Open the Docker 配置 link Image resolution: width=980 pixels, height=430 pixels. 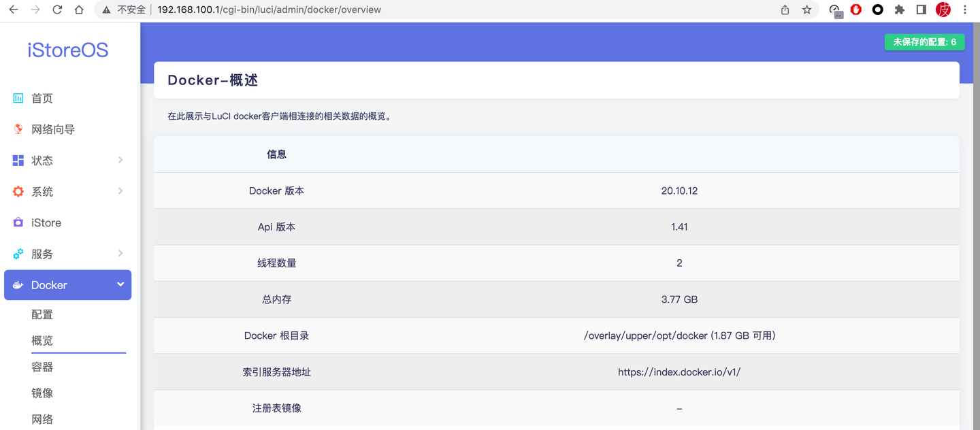(42, 314)
